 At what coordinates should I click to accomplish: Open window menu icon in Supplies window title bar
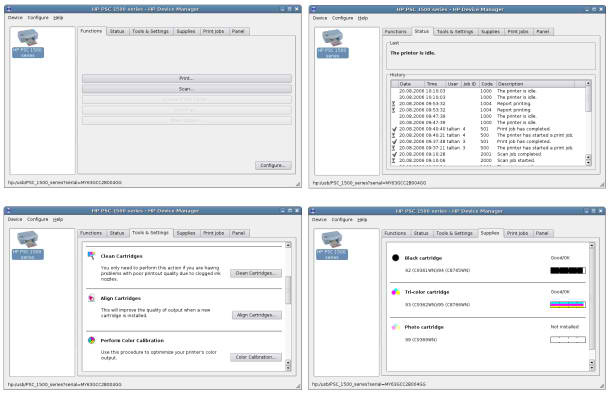[314, 211]
